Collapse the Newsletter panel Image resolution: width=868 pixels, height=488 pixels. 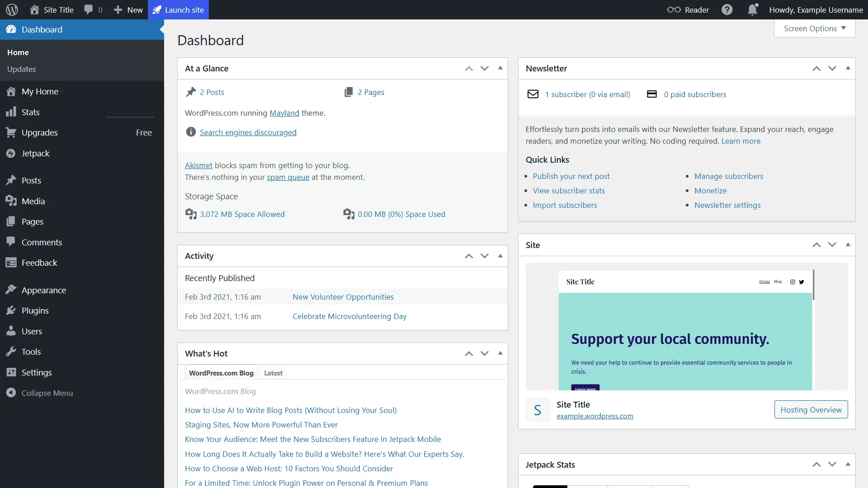tap(848, 68)
